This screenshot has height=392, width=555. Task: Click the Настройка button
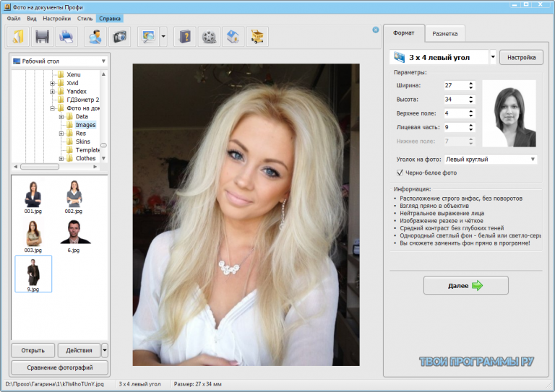point(521,57)
